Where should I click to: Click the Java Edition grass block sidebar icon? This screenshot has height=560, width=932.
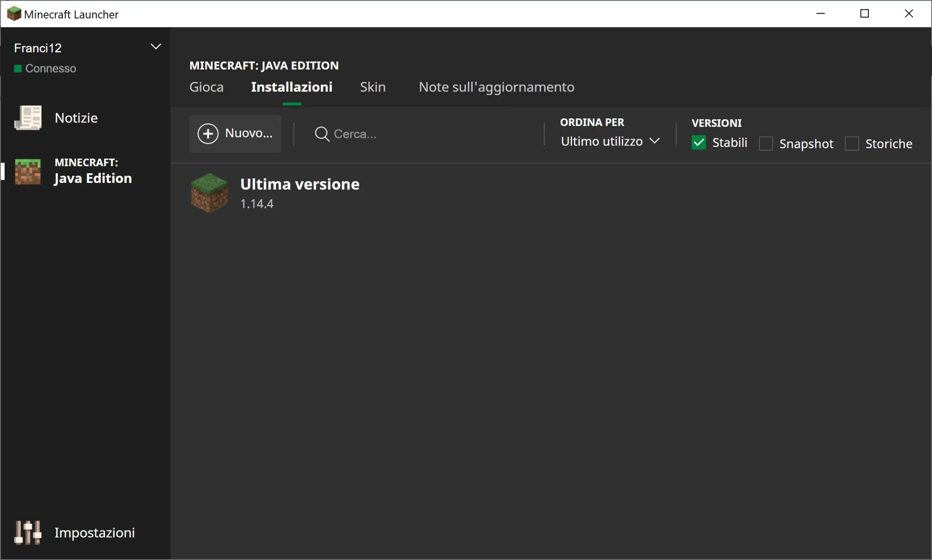28,172
